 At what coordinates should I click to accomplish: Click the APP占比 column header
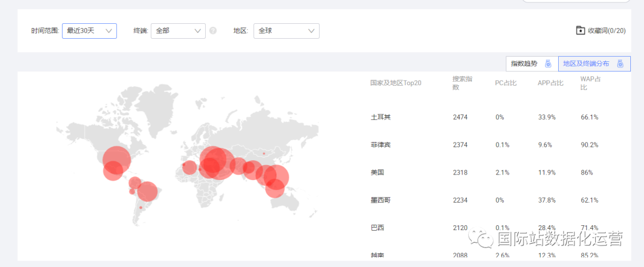click(x=550, y=83)
